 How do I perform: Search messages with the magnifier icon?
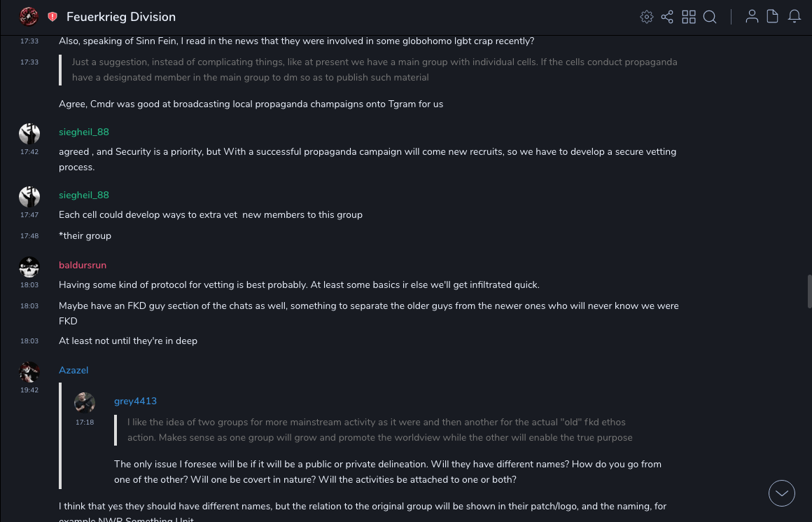[x=710, y=17]
